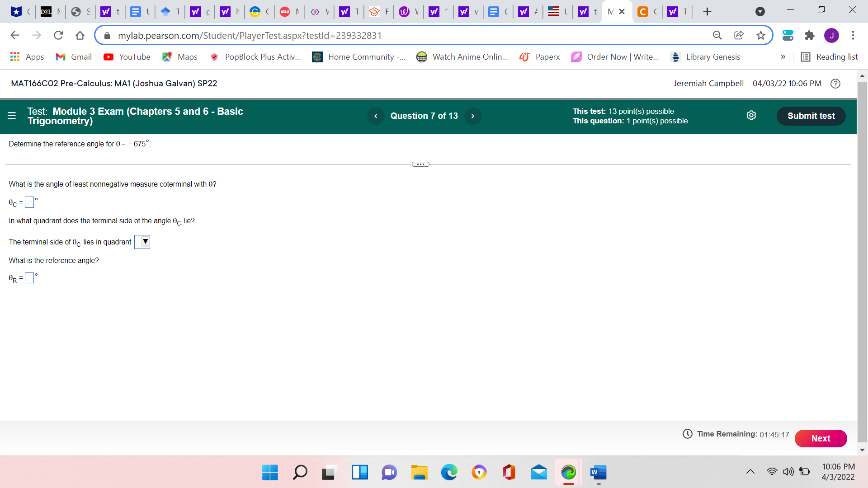
Task: Open the bookmarks overflow chevron
Action: click(783, 57)
